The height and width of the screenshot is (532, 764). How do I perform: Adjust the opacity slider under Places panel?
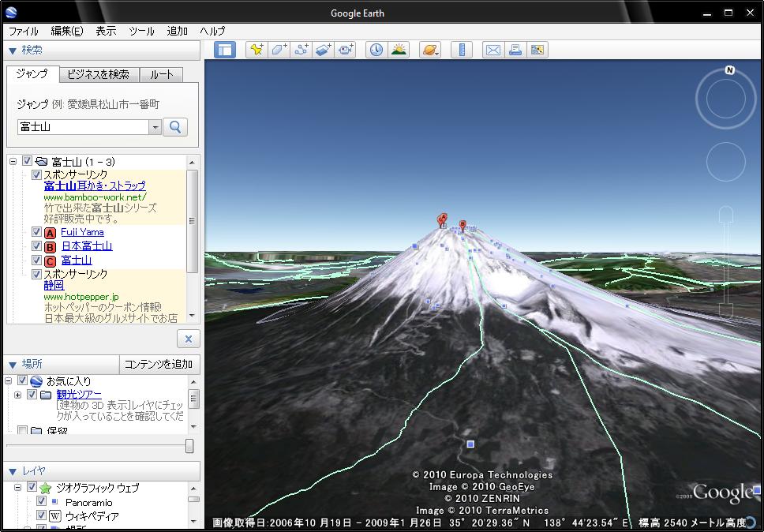[x=189, y=445]
